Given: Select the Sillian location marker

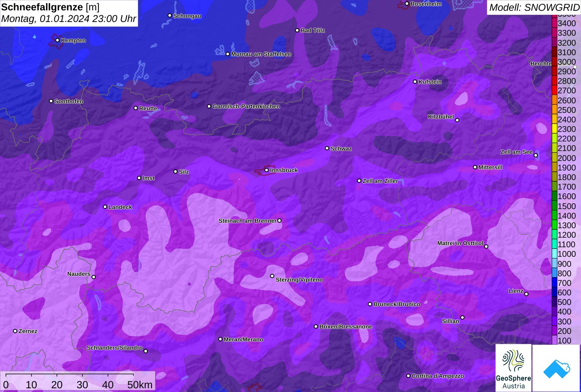Looking at the screenshot, I should click(x=462, y=318).
